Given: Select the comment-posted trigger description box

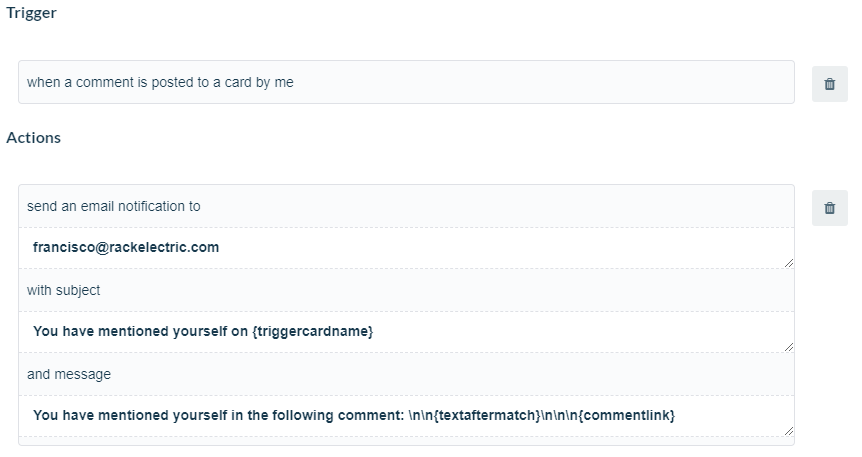Looking at the screenshot, I should click(x=406, y=82).
